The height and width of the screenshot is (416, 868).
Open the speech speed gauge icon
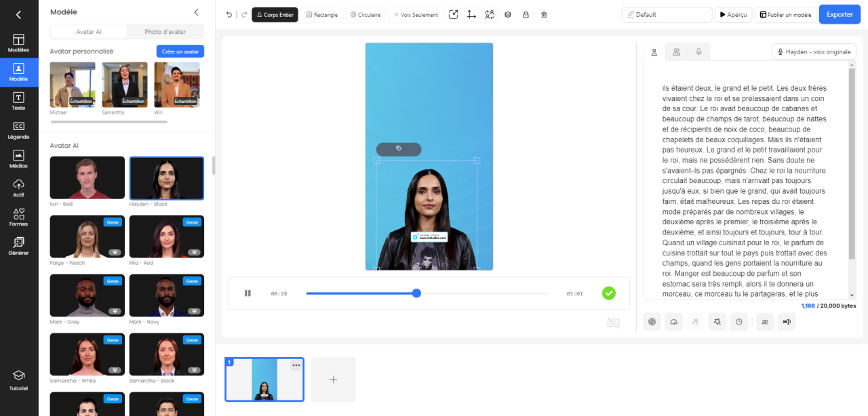pyautogui.click(x=674, y=322)
